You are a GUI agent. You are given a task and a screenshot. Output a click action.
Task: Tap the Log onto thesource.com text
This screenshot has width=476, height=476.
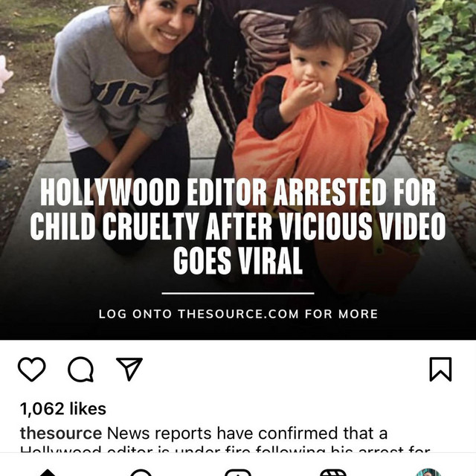coord(238,314)
